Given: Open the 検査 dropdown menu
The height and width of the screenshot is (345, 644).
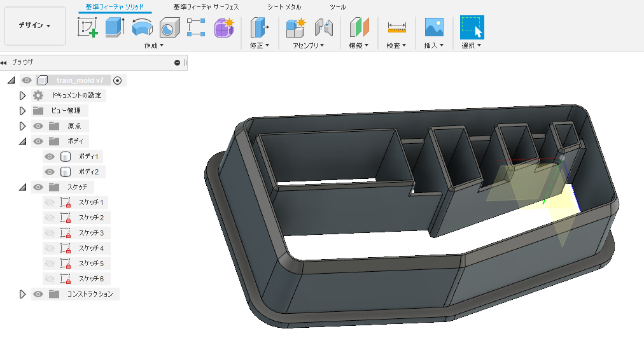Looking at the screenshot, I should (x=396, y=46).
